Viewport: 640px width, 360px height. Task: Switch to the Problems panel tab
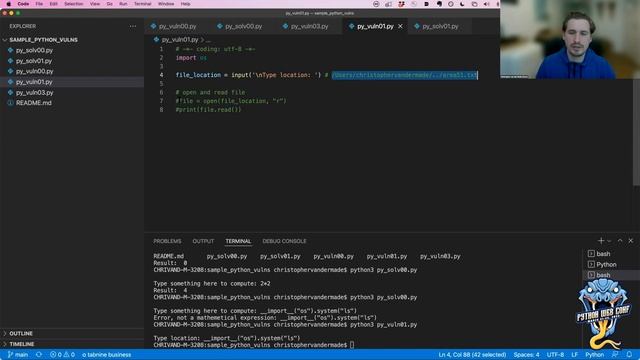pyautogui.click(x=167, y=241)
